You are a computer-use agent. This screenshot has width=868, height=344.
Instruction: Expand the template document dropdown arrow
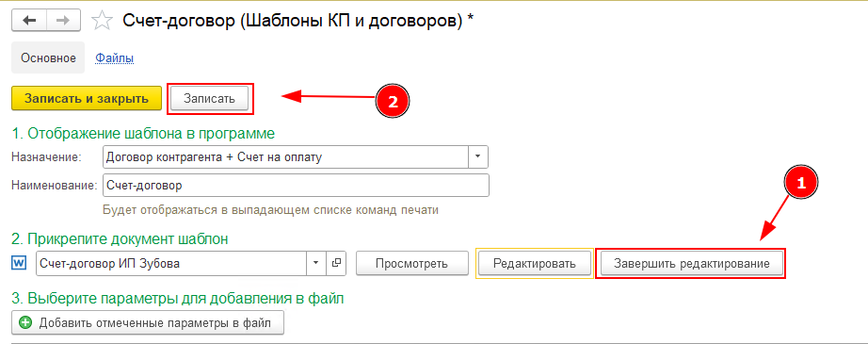tap(316, 263)
